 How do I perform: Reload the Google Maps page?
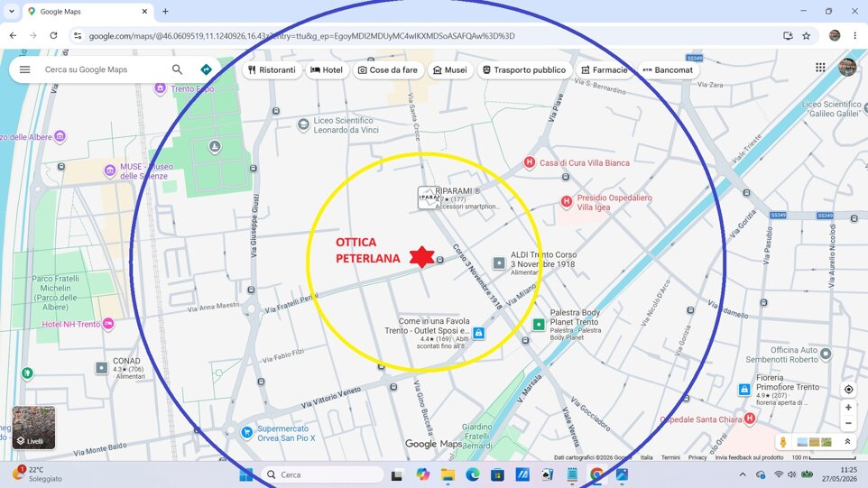[x=53, y=35]
